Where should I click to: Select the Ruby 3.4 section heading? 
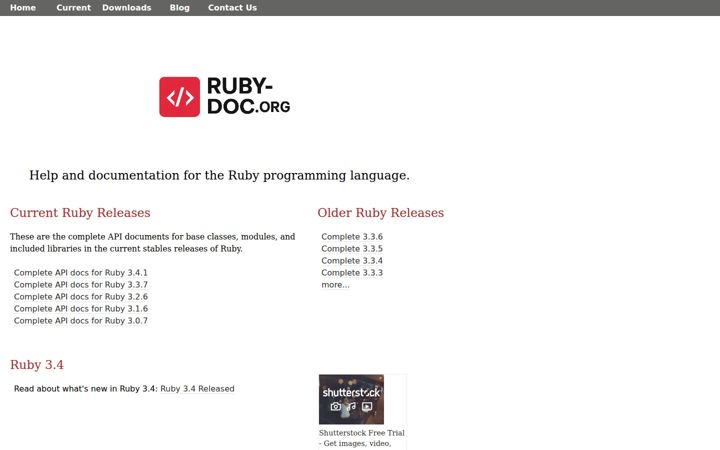(37, 365)
